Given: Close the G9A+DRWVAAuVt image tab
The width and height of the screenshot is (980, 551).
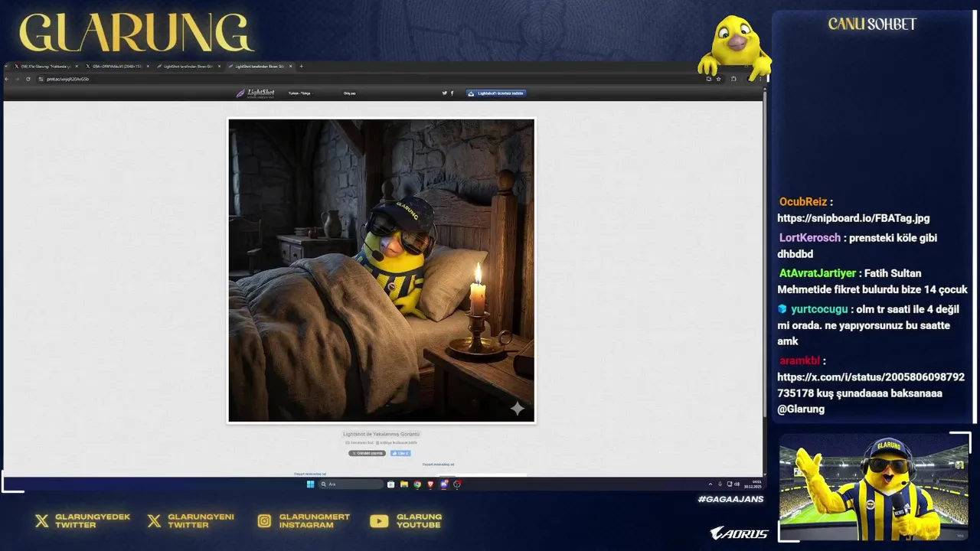Looking at the screenshot, I should point(148,67).
